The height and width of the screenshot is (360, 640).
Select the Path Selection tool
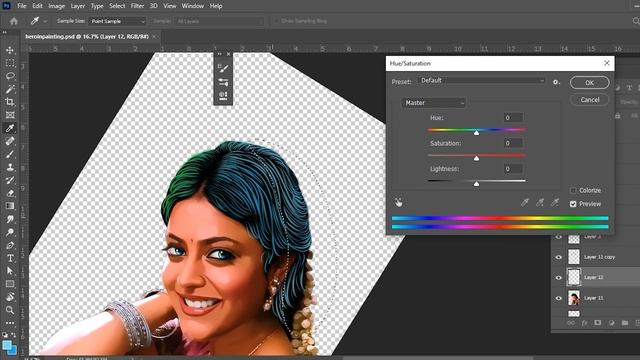pos(10,271)
